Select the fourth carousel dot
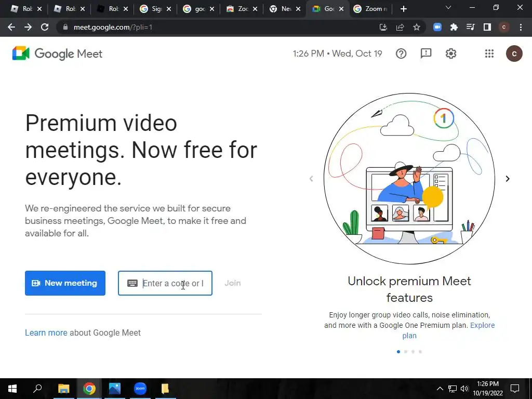This screenshot has width=532, height=399. (x=420, y=352)
